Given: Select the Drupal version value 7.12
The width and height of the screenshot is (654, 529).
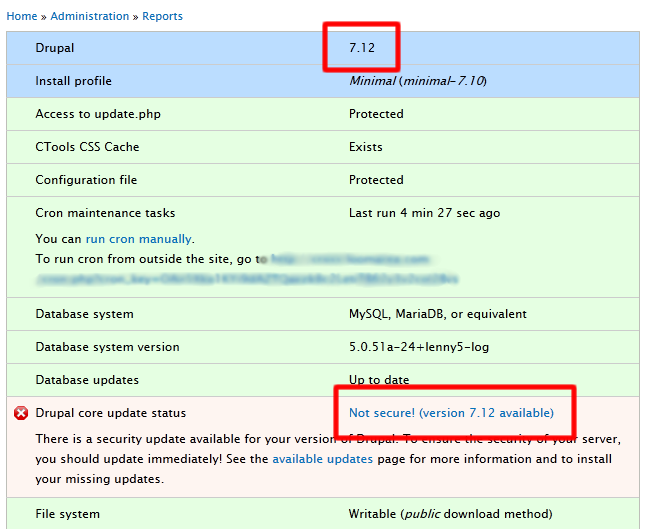Looking at the screenshot, I should 362,48.
